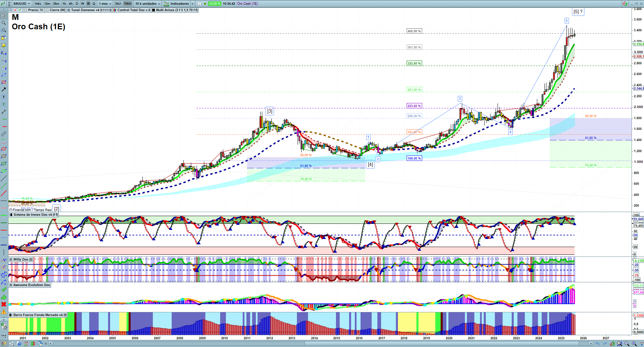The height and width of the screenshot is (347, 644).
Task: Click the zoom in magnifier at bottom right
Action: [x=634, y=344]
